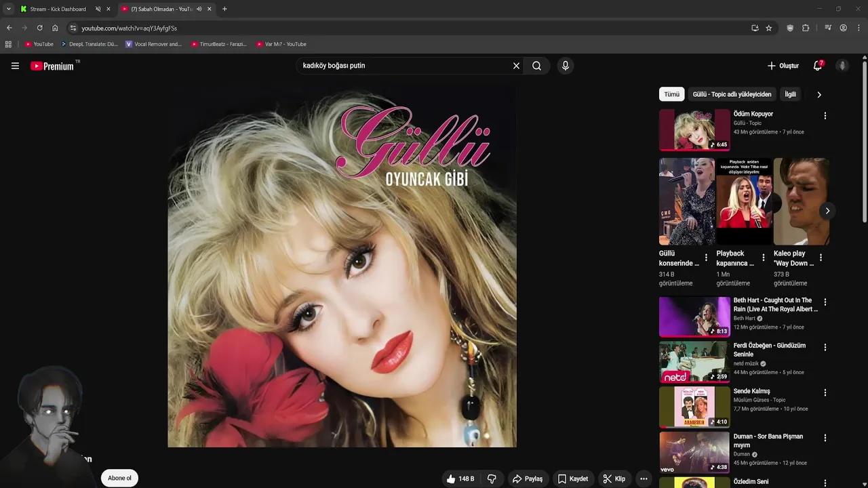The width and height of the screenshot is (868, 488).
Task: Open the YouTube account avatar menu
Action: 842,66
